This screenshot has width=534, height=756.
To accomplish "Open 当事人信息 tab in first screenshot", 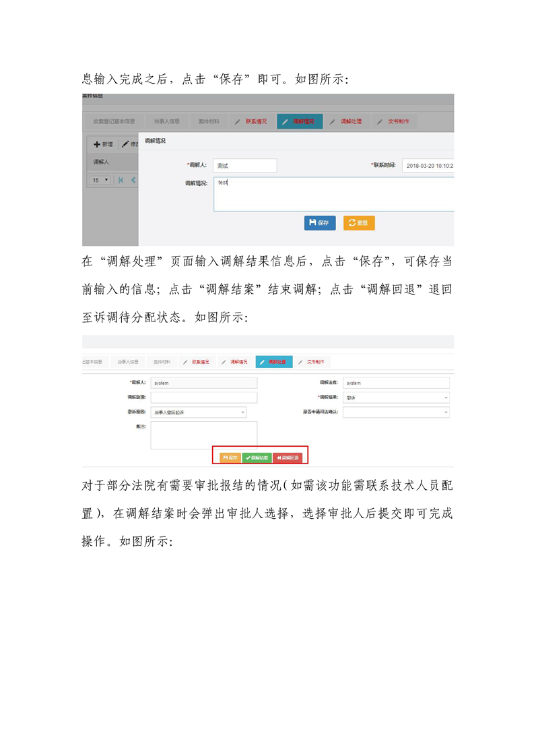I will [x=167, y=121].
